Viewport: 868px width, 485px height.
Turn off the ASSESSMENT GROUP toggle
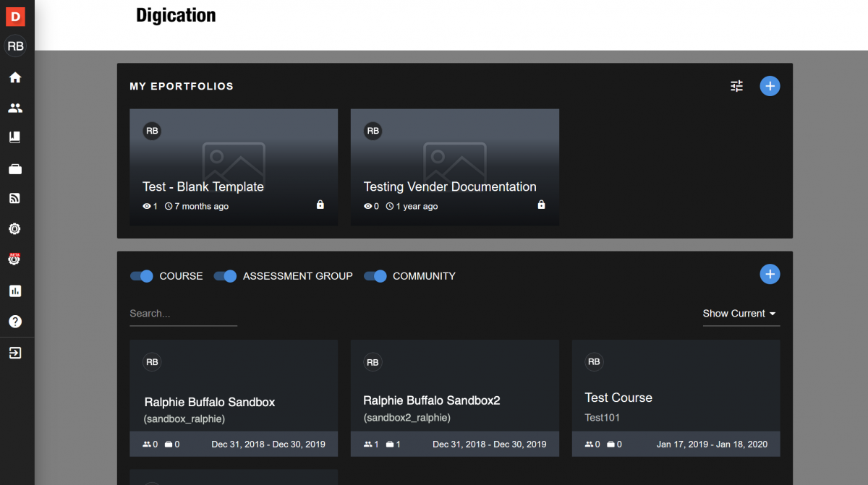point(226,276)
